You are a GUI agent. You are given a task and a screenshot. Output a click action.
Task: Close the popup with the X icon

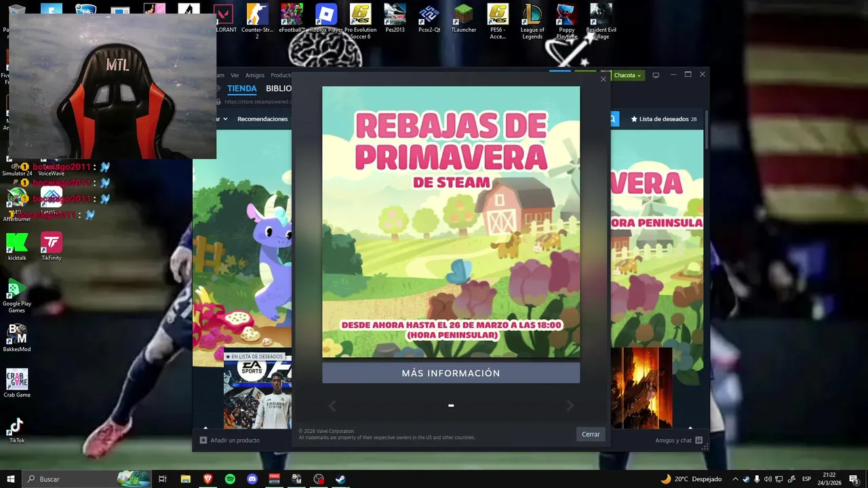(x=604, y=79)
